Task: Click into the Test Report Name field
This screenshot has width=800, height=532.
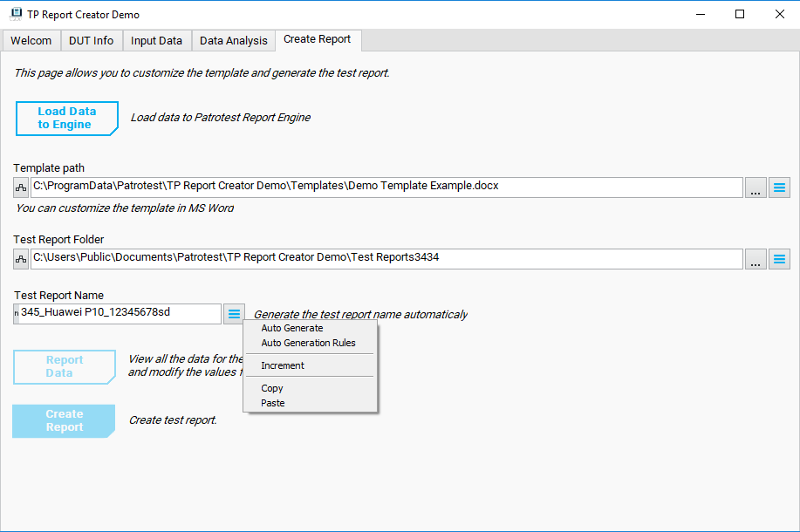Action: (118, 314)
